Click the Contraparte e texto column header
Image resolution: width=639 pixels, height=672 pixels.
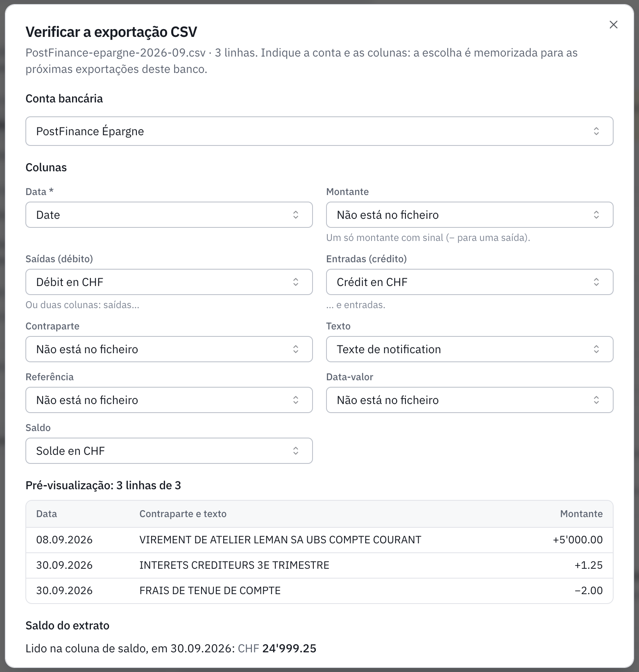pos(183,514)
